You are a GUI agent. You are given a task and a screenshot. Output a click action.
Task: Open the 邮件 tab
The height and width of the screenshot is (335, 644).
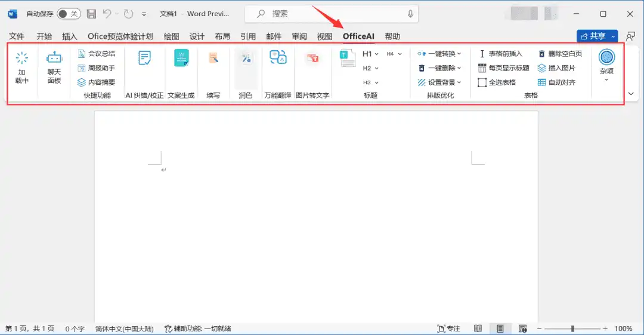pos(274,36)
